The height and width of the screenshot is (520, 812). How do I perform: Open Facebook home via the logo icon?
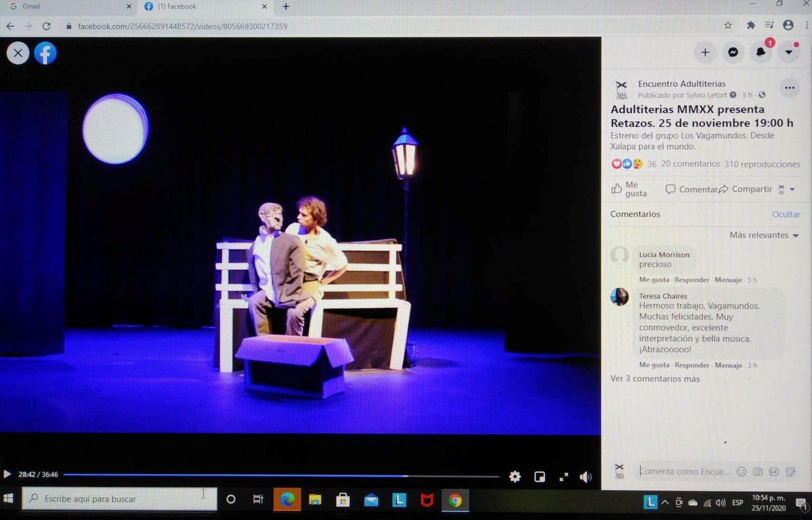point(45,53)
